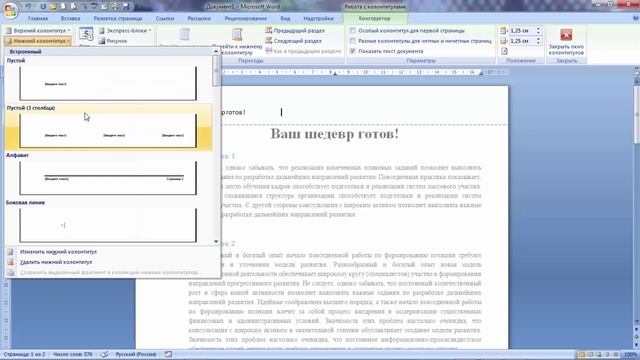Enable Разные колонтитулы для четных и нечетных страниц

353,41
